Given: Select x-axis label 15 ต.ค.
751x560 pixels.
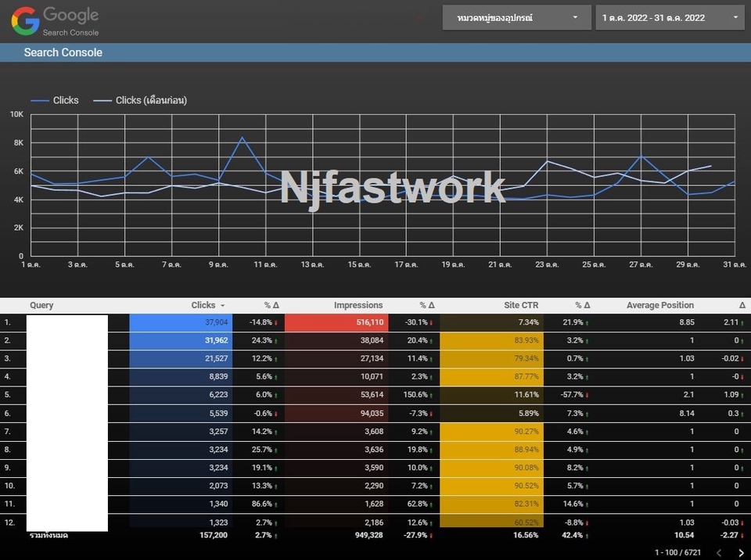Looking at the screenshot, I should [x=359, y=264].
